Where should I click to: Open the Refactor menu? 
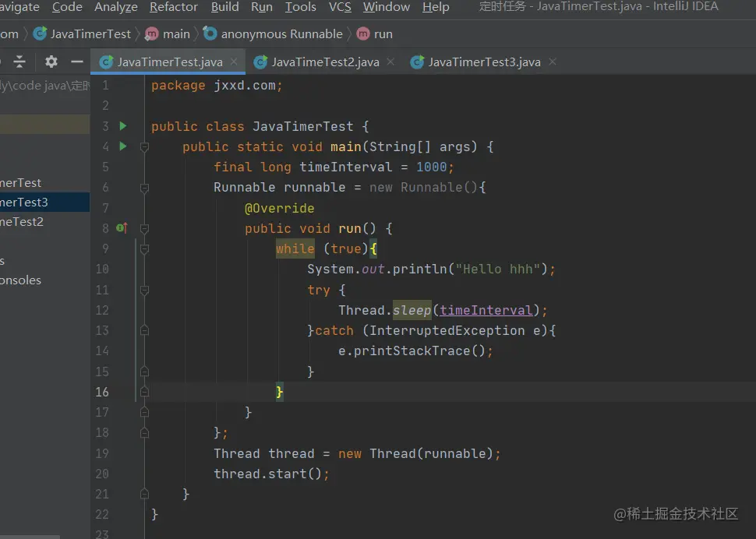pos(174,7)
